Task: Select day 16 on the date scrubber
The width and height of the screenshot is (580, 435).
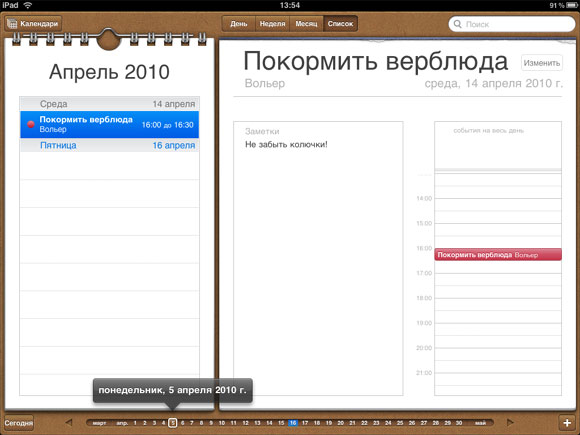Action: point(293,422)
